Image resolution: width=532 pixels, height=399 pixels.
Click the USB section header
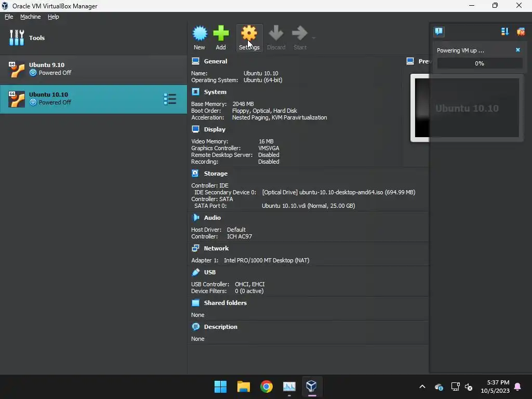pyautogui.click(x=210, y=272)
